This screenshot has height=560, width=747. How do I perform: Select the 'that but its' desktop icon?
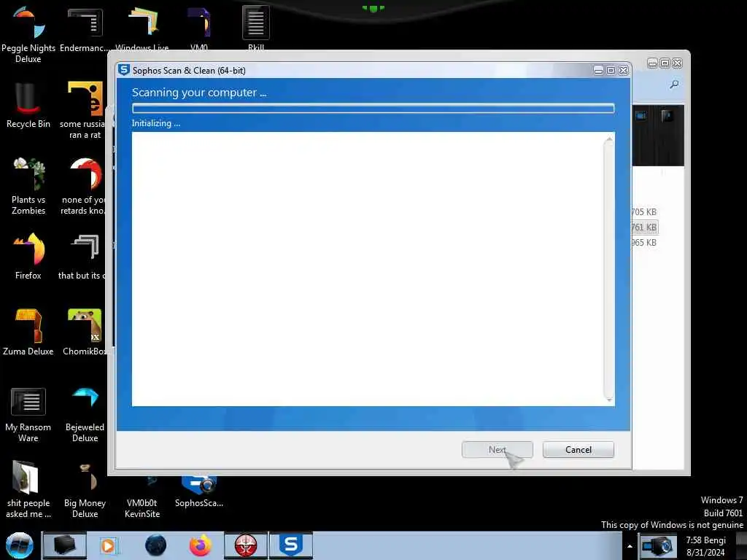(x=83, y=256)
